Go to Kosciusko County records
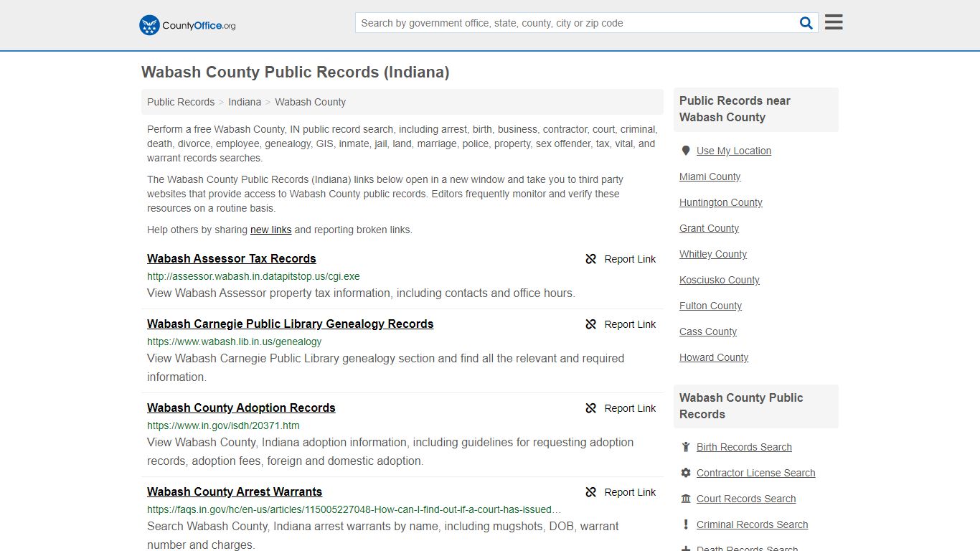 point(720,280)
